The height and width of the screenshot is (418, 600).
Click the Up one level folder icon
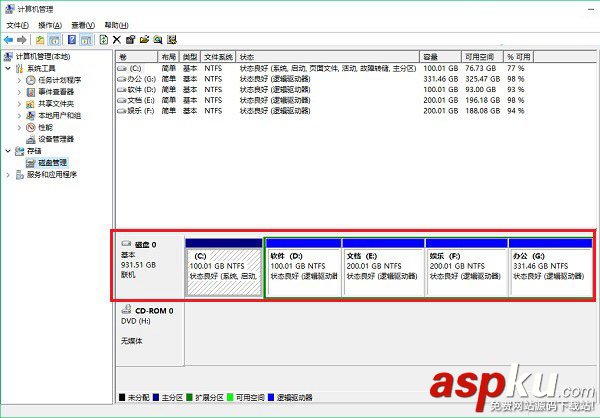[x=40, y=39]
